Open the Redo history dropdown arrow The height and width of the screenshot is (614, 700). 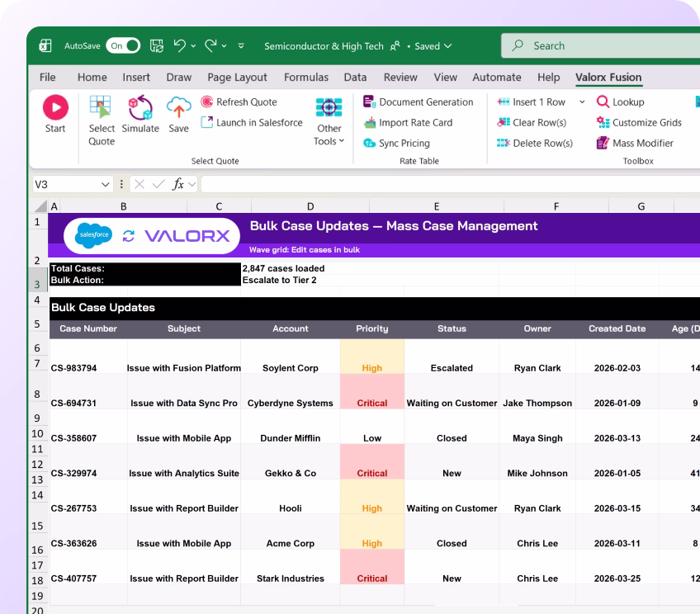click(224, 46)
